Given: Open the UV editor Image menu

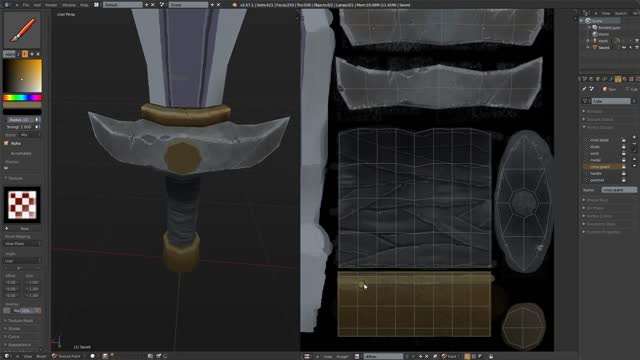Looking at the screenshot, I should point(342,356).
